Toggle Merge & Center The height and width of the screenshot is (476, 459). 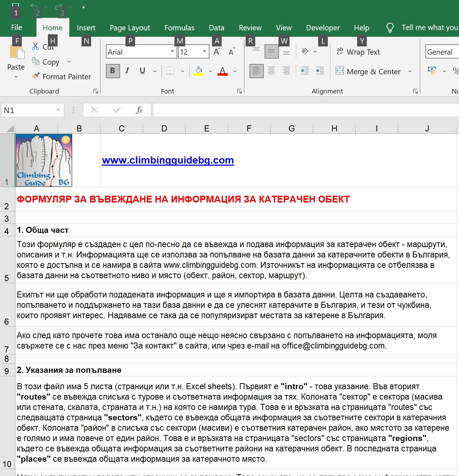point(368,71)
